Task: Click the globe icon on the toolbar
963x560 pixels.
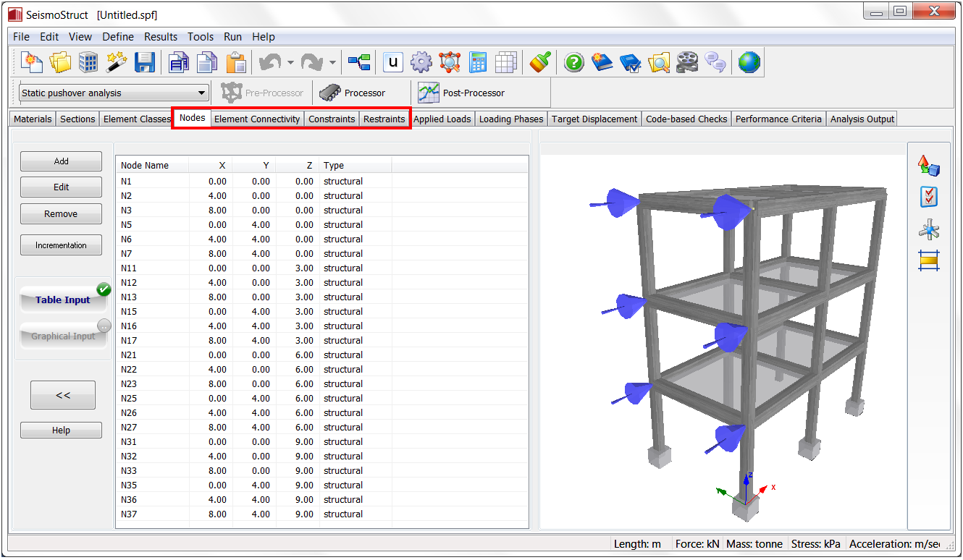Action: click(x=749, y=62)
